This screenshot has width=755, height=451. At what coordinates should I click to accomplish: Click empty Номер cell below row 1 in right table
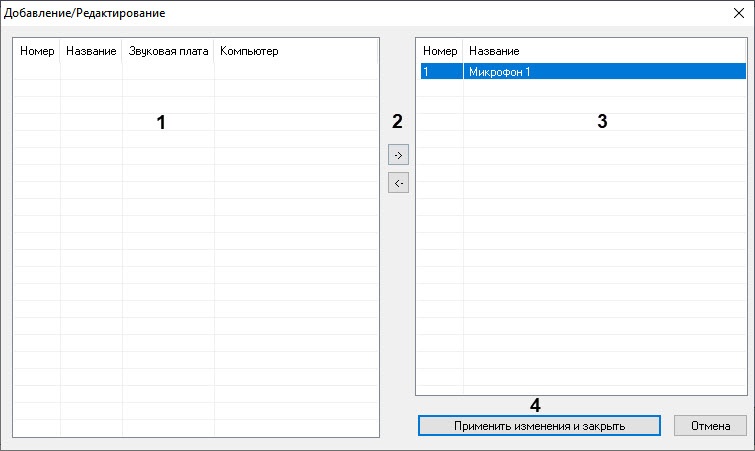coord(440,89)
